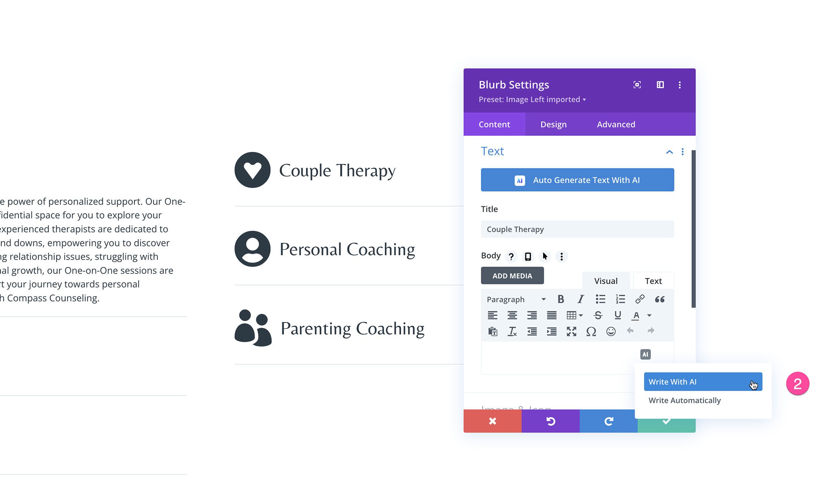This screenshot has width=835, height=504.
Task: Click the Bold formatting icon
Action: (x=561, y=299)
